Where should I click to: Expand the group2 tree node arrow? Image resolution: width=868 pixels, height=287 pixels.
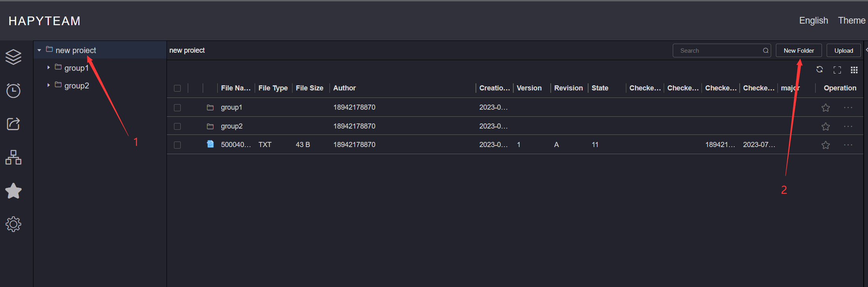48,85
